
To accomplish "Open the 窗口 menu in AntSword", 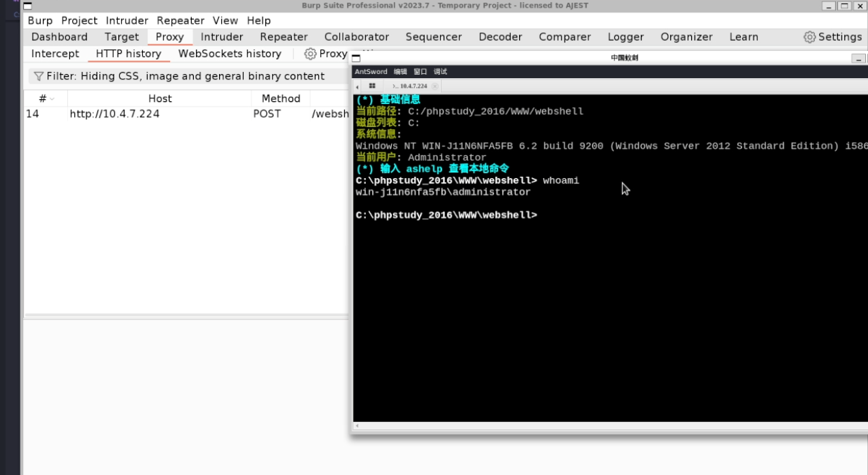I will point(420,71).
